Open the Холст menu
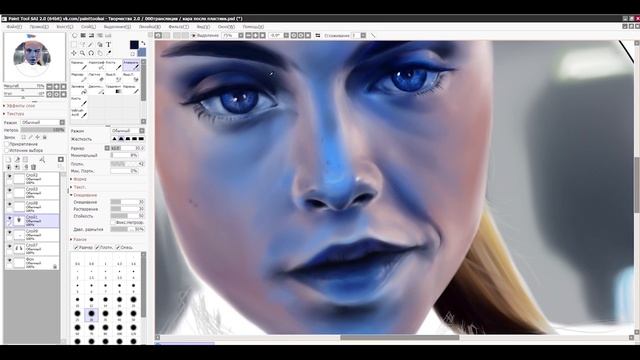 click(64, 27)
